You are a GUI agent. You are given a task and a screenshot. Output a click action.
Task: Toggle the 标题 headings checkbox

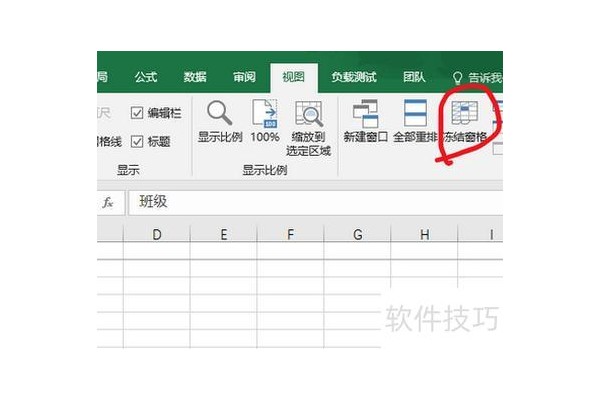137,142
